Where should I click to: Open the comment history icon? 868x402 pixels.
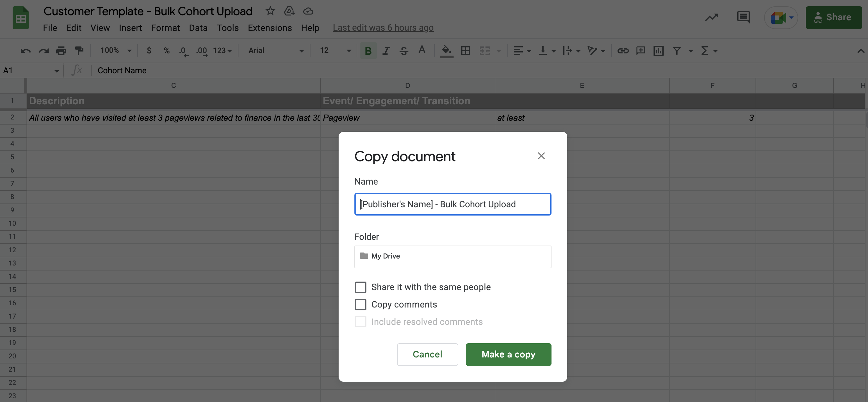743,17
